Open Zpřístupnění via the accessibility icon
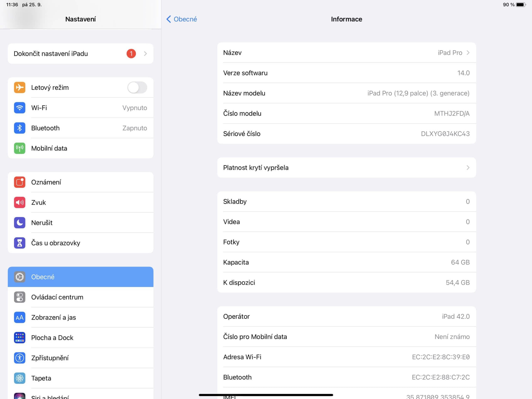This screenshot has width=532, height=399. [20, 358]
